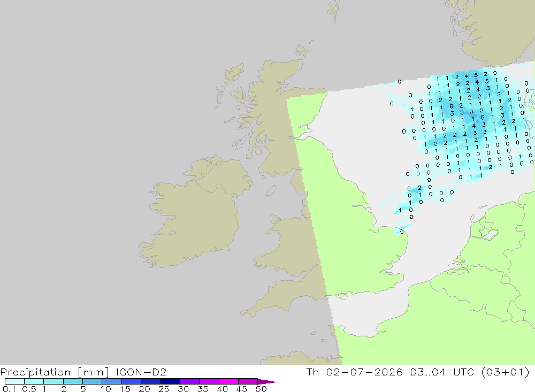Select the lightest cyan 0.1–0.5 legend swatch
This screenshot has width=535, height=392.
tap(14, 381)
